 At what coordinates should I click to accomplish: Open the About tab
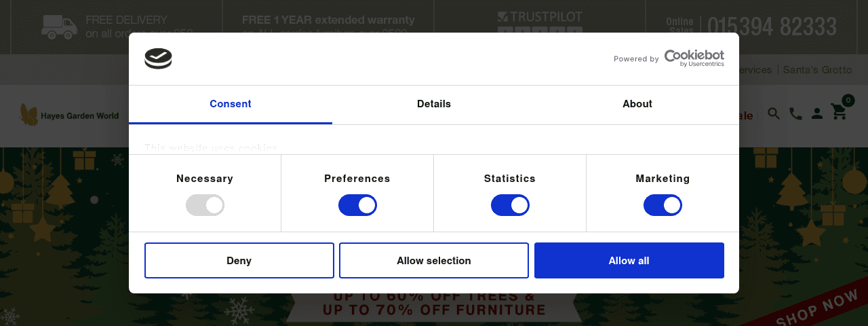pyautogui.click(x=637, y=104)
